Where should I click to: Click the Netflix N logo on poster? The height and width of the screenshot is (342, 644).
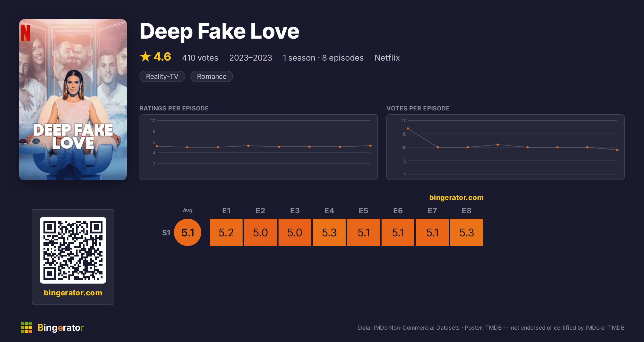[x=26, y=33]
